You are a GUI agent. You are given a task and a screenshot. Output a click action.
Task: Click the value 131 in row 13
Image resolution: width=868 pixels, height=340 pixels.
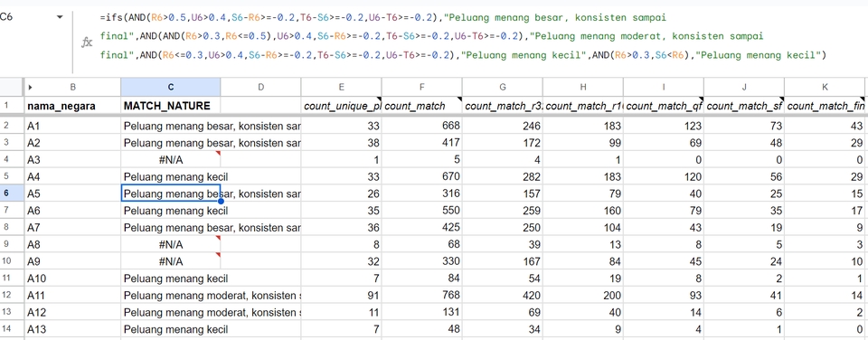pyautogui.click(x=422, y=312)
